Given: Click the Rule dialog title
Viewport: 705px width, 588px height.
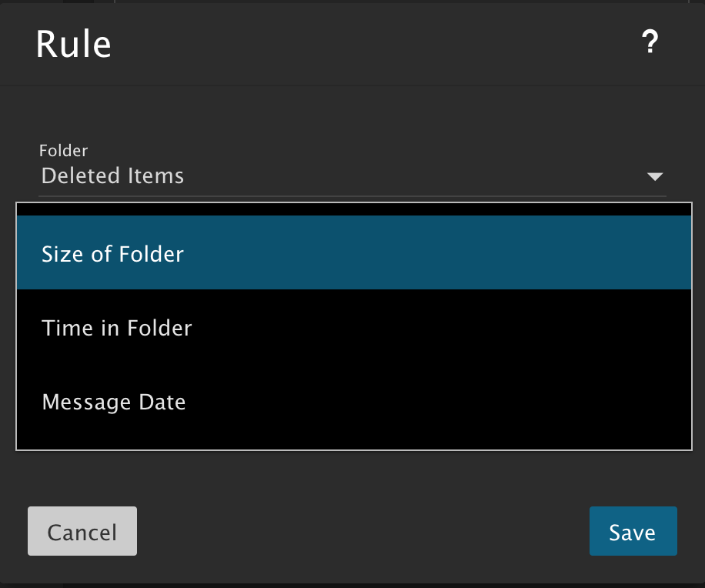Looking at the screenshot, I should [74, 45].
